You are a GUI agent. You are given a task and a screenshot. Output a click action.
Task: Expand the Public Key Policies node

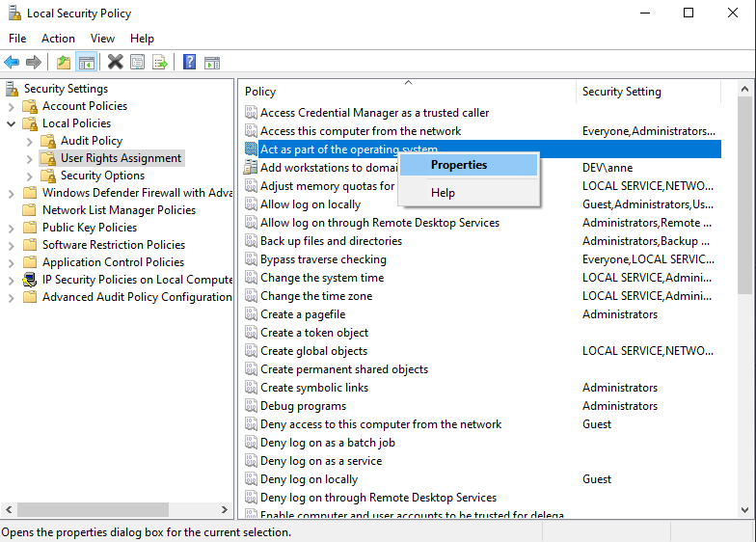pyautogui.click(x=12, y=228)
